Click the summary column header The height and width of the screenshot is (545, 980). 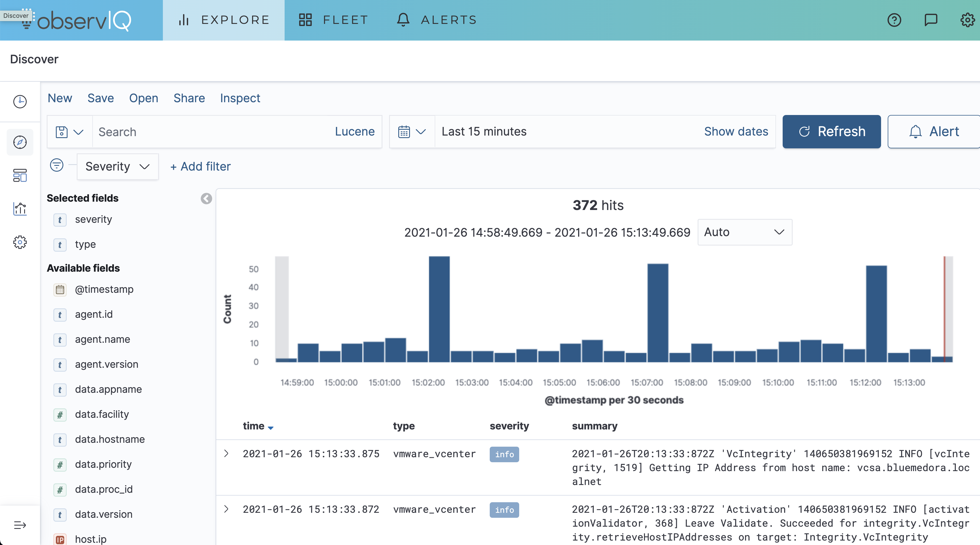pyautogui.click(x=595, y=426)
